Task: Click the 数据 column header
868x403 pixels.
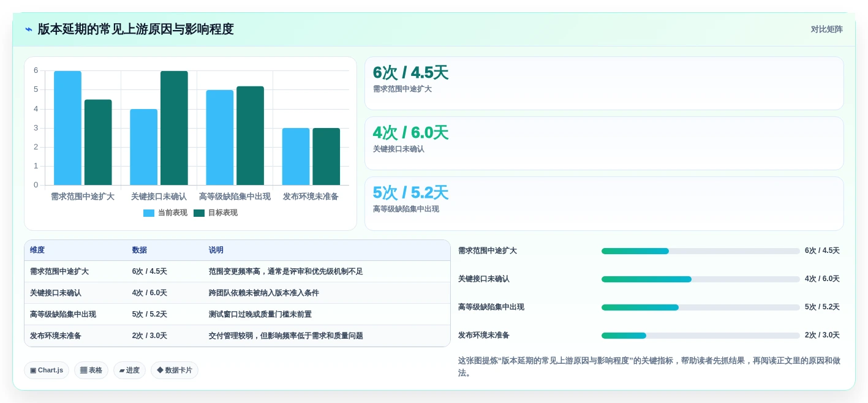Action: (x=140, y=250)
